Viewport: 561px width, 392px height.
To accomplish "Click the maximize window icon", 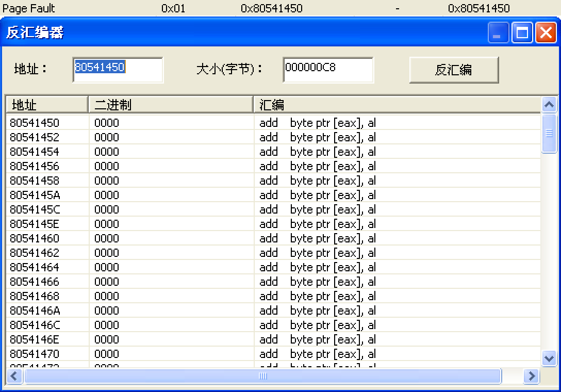I will tap(522, 32).
